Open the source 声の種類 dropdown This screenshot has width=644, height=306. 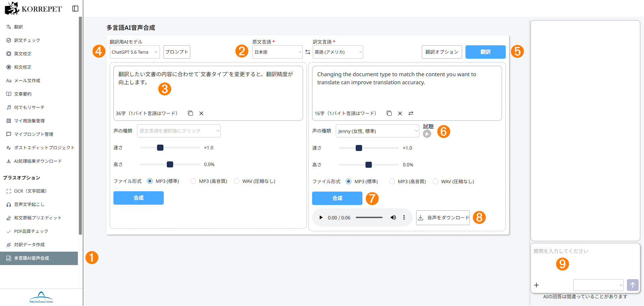(x=179, y=131)
